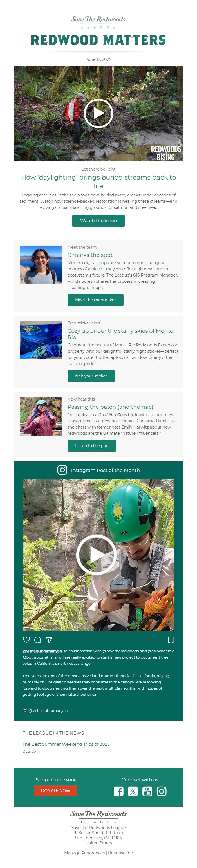Click the DONATE NOW button
The height and width of the screenshot is (868, 197).
pos(55,790)
